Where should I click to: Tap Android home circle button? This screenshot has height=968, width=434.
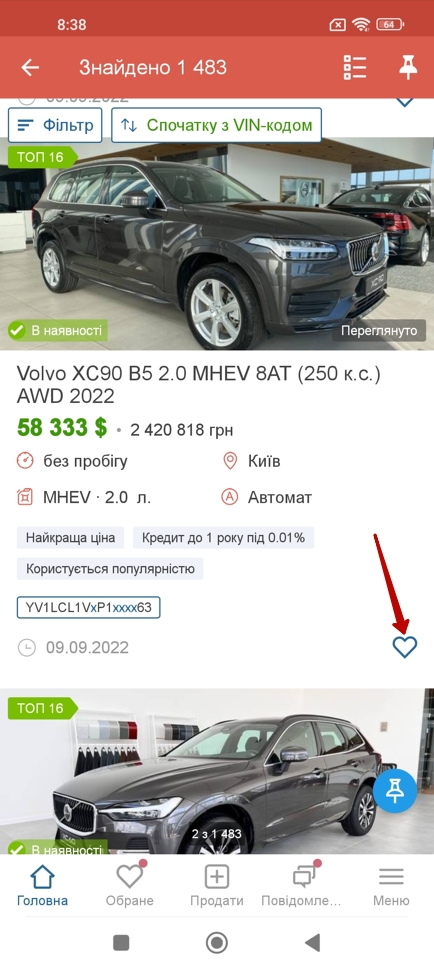coord(217,943)
